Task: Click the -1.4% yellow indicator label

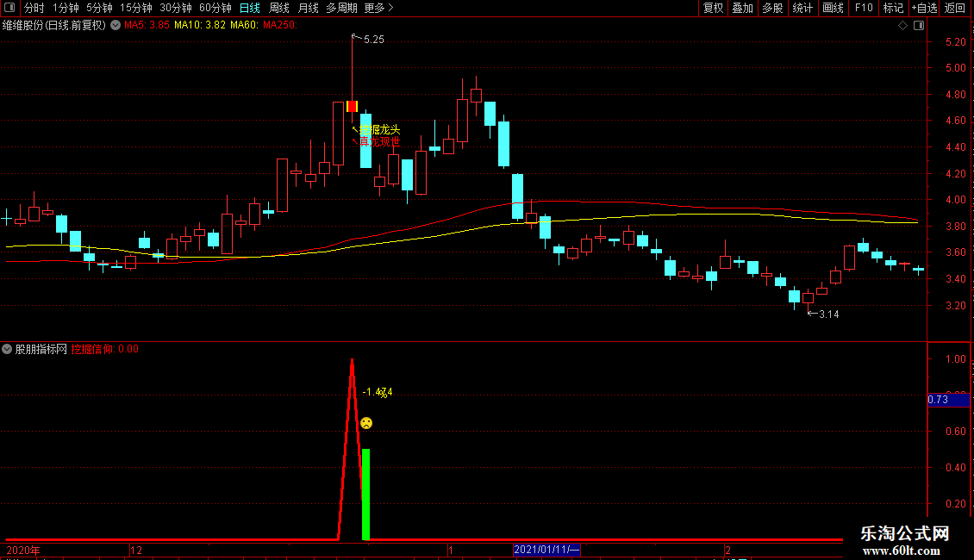Action: (x=377, y=392)
